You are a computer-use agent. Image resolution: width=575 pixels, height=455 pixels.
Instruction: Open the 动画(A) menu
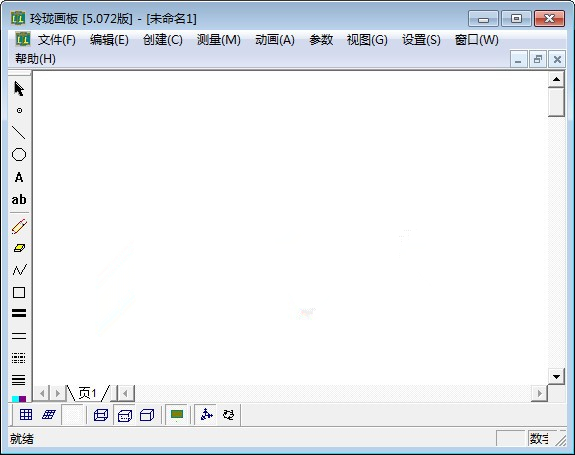275,40
